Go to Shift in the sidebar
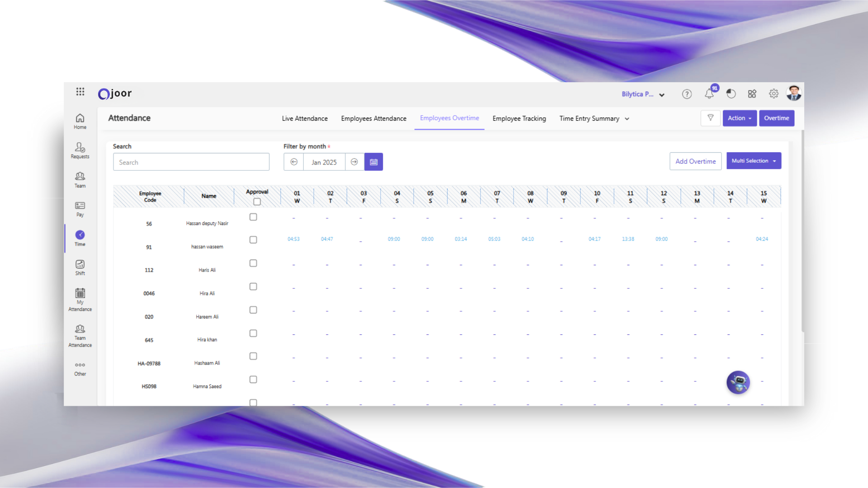Viewport: 868px width, 488px height. [x=80, y=267]
